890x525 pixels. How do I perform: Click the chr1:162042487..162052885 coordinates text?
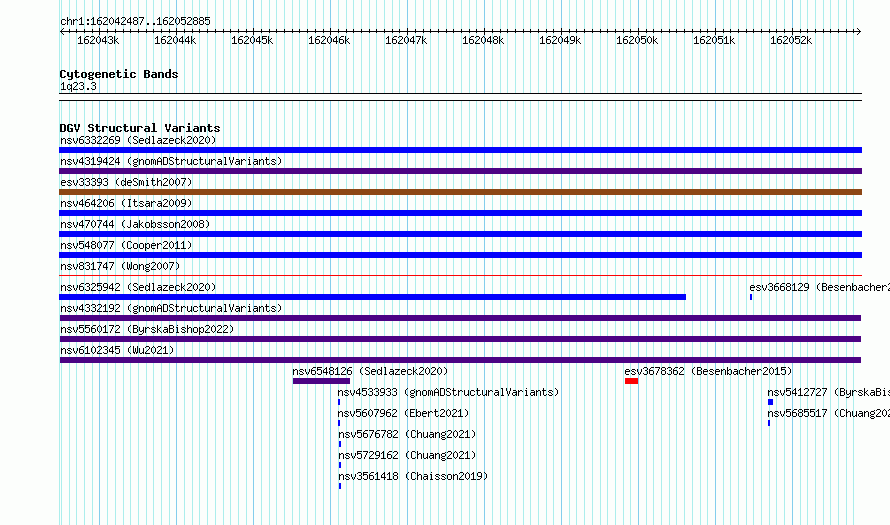click(x=135, y=21)
